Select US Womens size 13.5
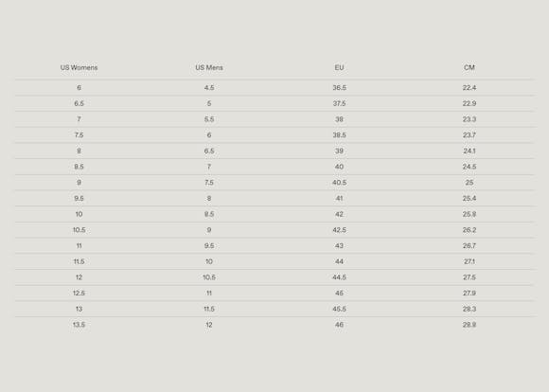This screenshot has width=549, height=392. click(x=79, y=325)
